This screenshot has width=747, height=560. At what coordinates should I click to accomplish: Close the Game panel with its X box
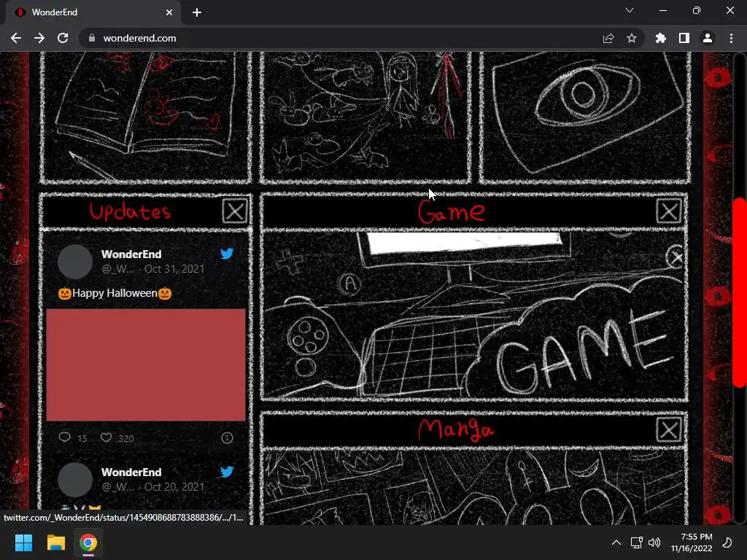(x=669, y=211)
